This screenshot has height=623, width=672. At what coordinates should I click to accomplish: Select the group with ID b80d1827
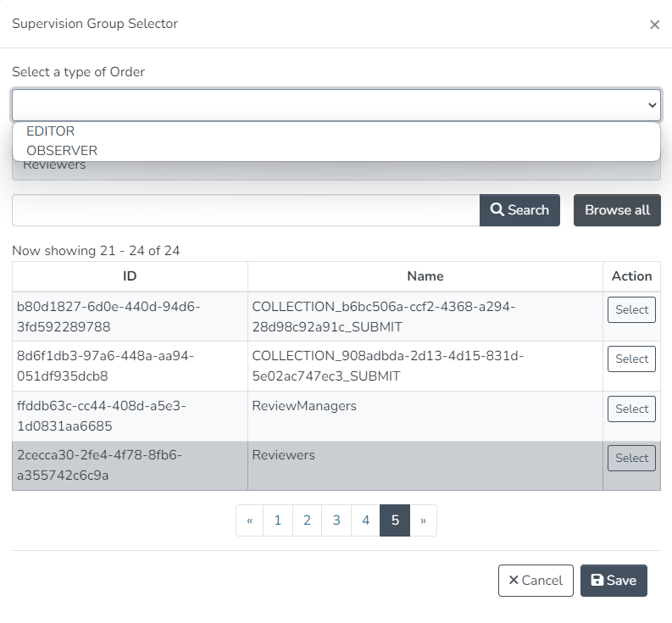coord(631,310)
